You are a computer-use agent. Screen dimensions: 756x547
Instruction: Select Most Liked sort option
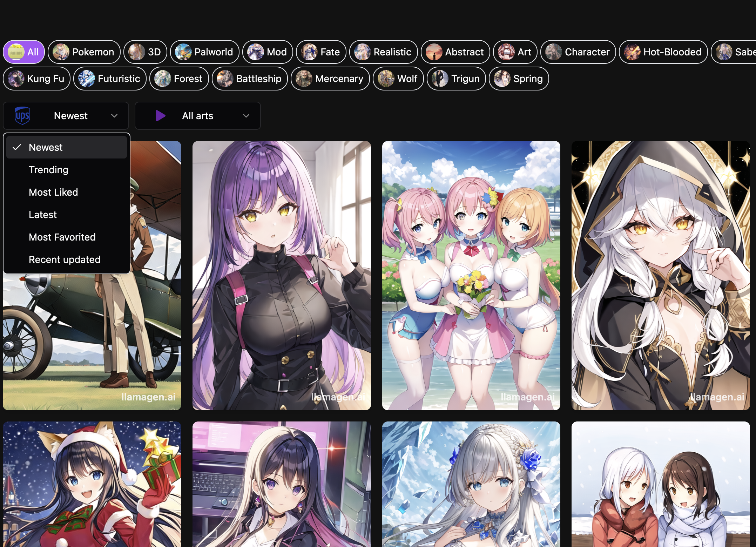53,192
